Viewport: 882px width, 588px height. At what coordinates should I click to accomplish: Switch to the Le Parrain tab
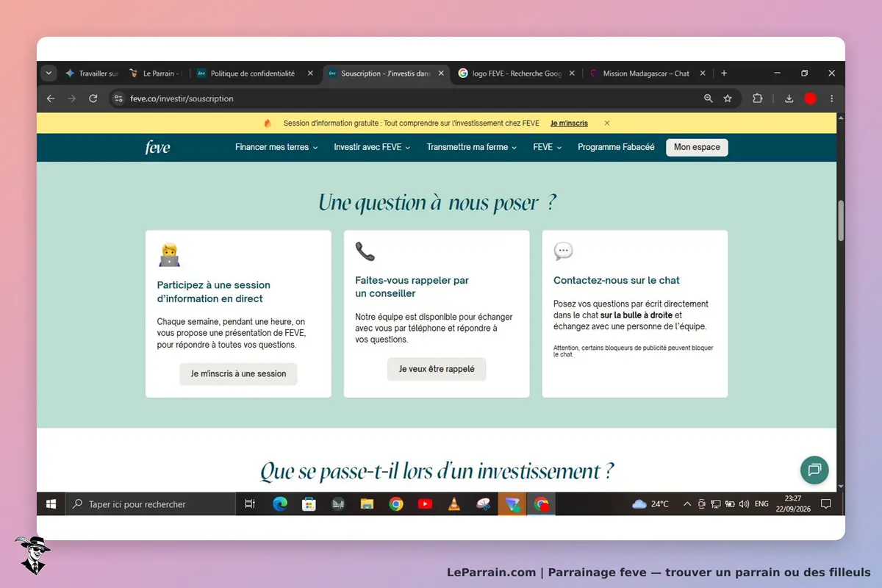[x=157, y=73]
